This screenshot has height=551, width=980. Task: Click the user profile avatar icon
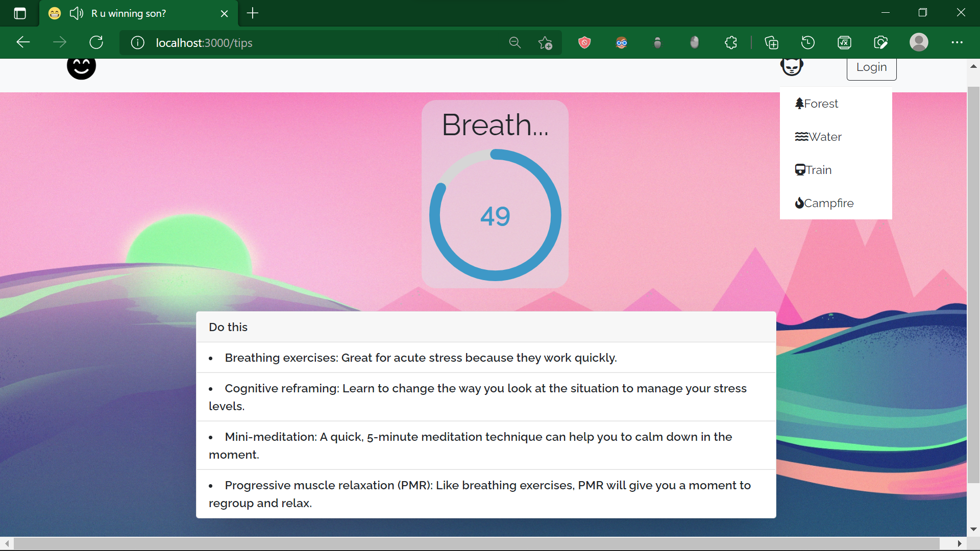point(919,42)
